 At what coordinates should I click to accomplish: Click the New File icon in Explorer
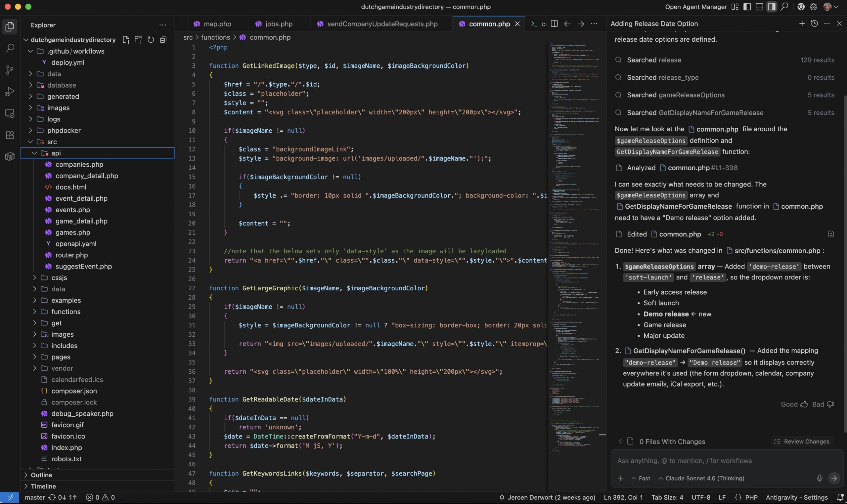[126, 40]
